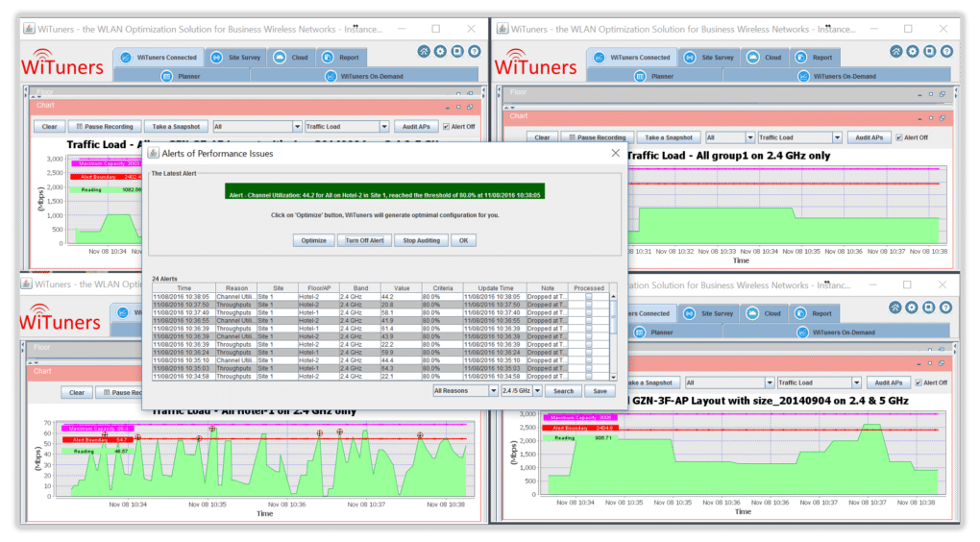This screenshot has width=980, height=542.
Task: Check Processed box for the 10:35:10 alert row
Action: [588, 360]
